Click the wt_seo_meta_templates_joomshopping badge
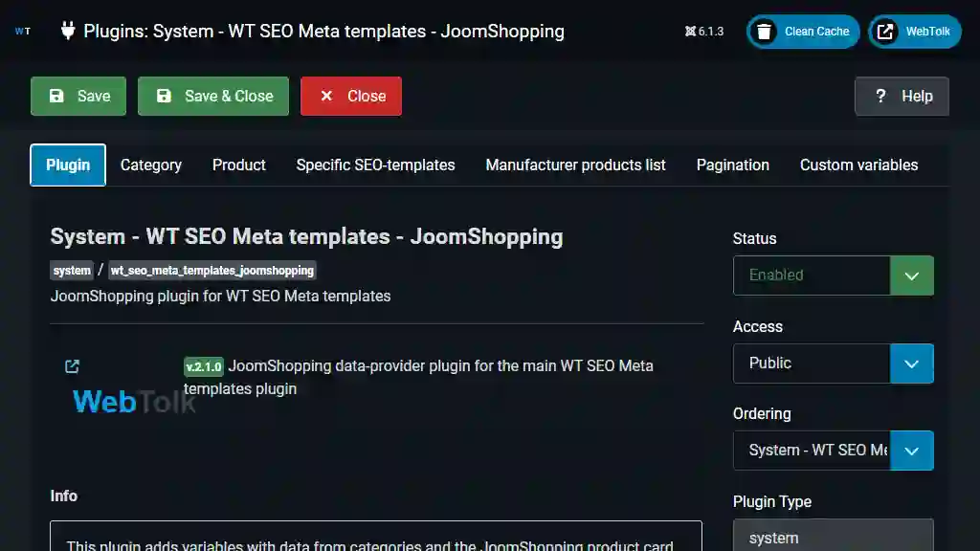Image resolution: width=980 pixels, height=551 pixels. point(212,271)
